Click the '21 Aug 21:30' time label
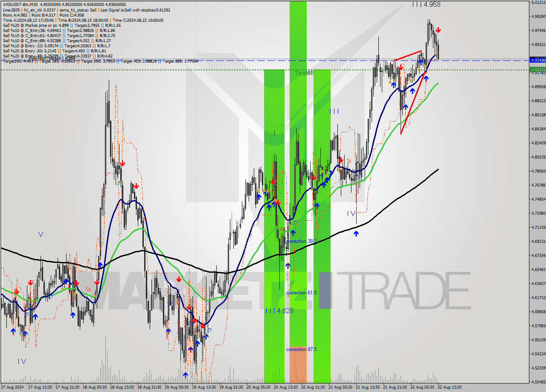Viewport: 546px width, 392px height. coord(395,387)
